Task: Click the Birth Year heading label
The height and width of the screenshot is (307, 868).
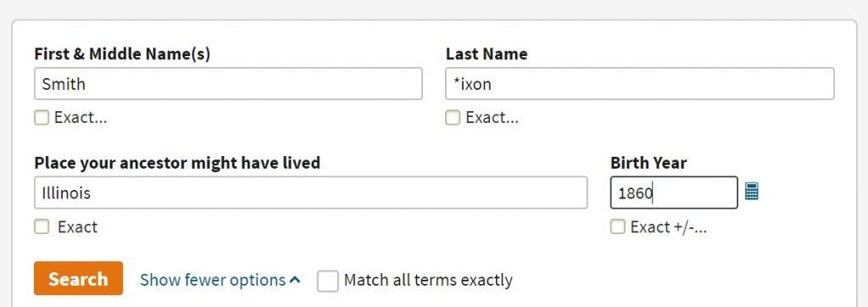Action: coord(648,163)
